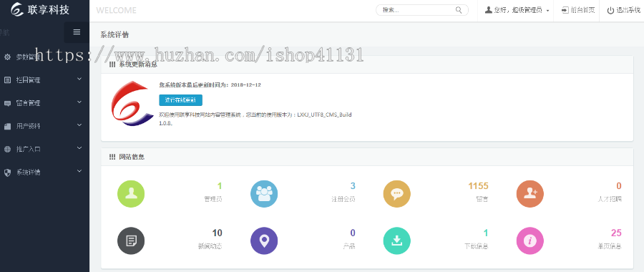
Task: Click the gear icon beside 参数管理
Action: pyautogui.click(x=7, y=57)
